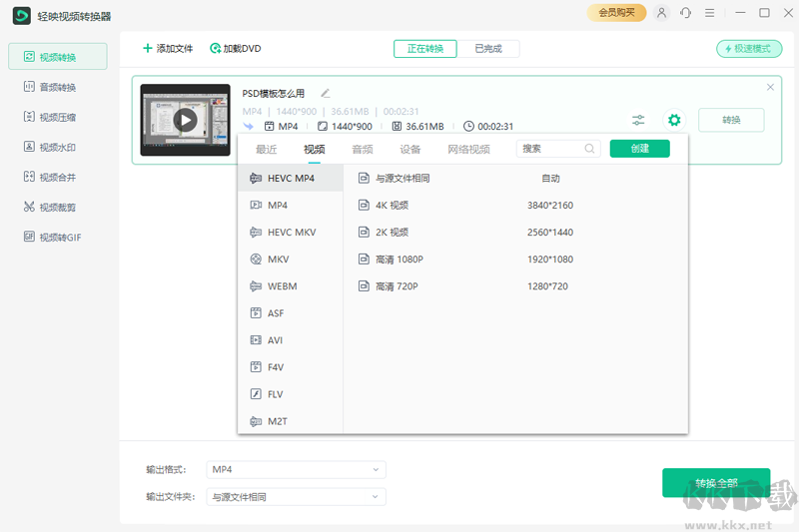Open the customer service headset icon
The height and width of the screenshot is (532, 799).
(686, 13)
